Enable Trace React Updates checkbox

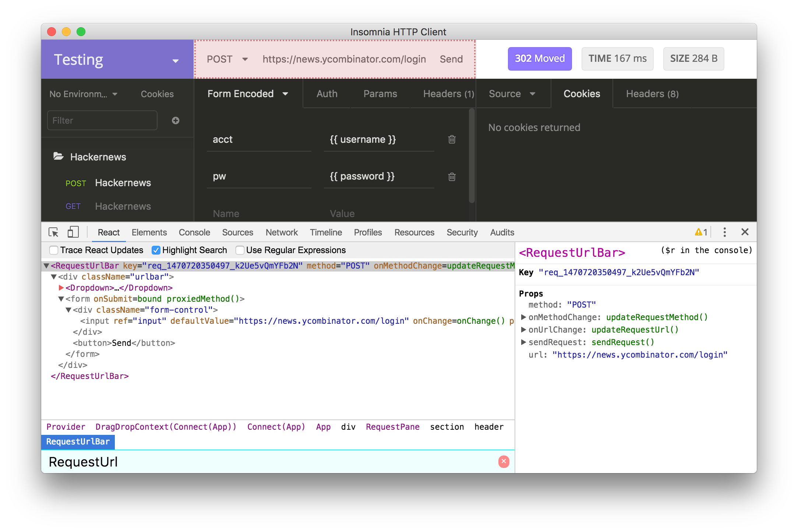point(54,250)
